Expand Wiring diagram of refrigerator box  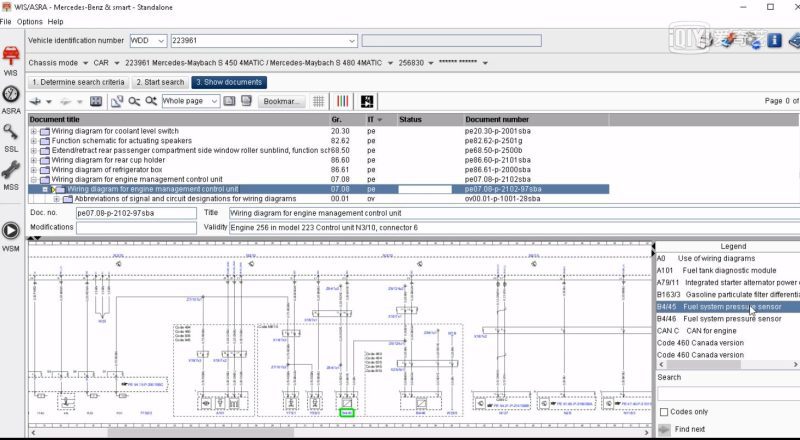coord(34,169)
